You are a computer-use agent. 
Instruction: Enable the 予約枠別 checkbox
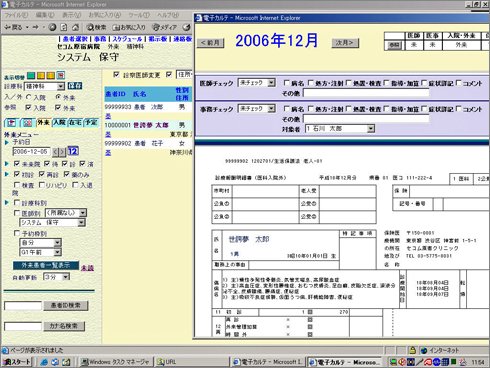(17, 233)
